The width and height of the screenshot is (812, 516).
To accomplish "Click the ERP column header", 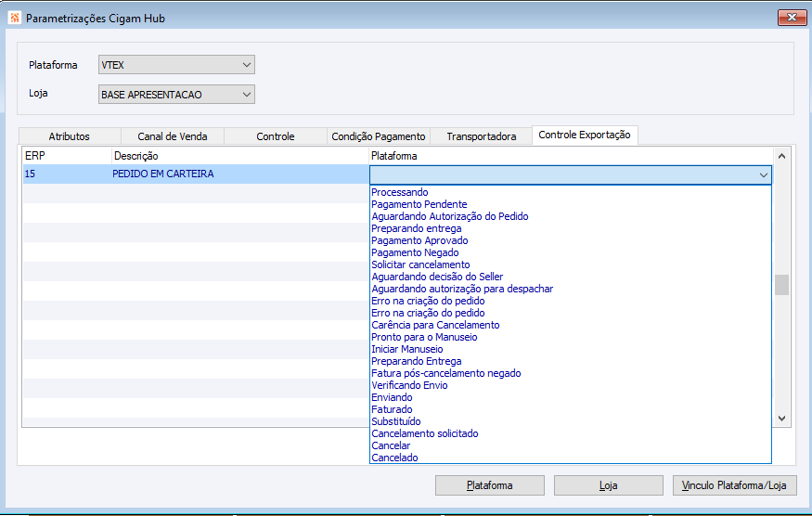I will 67,155.
